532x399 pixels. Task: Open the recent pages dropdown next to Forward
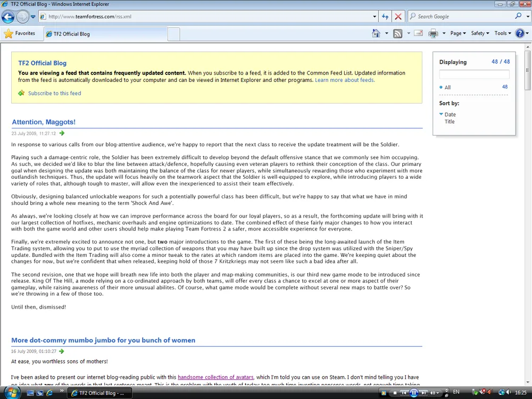click(x=33, y=16)
